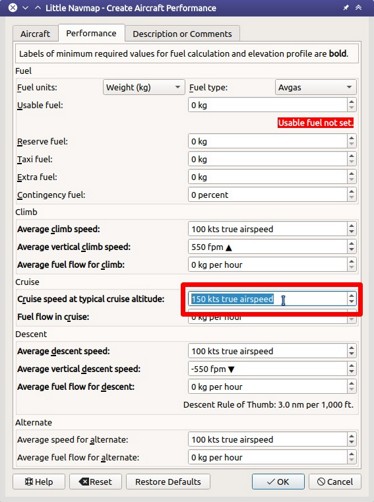374x502 pixels.
Task: Click the Average vertical climb speed field
Action: point(268,247)
